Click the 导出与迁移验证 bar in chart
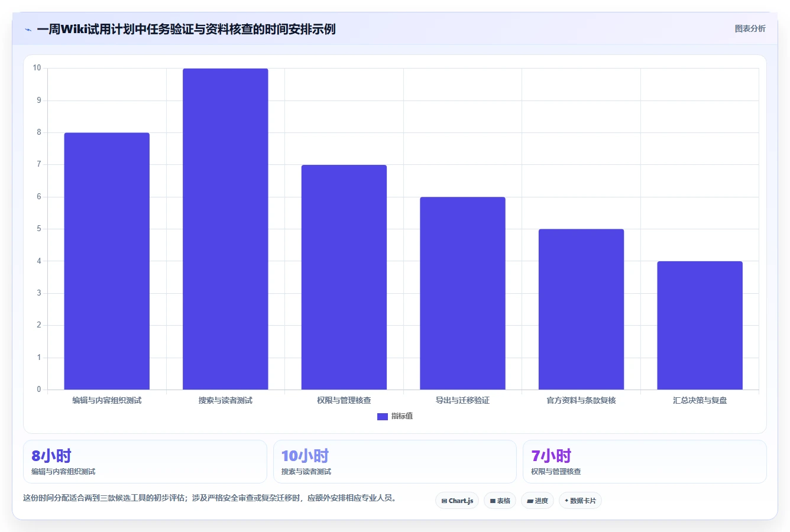 (x=462, y=293)
